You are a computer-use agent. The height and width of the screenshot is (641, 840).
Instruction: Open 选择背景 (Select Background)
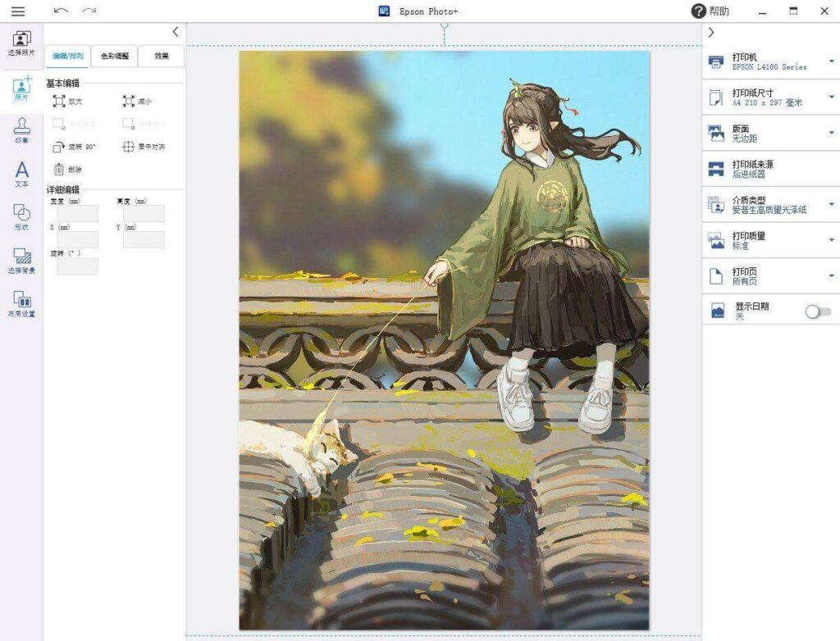pyautogui.click(x=21, y=261)
